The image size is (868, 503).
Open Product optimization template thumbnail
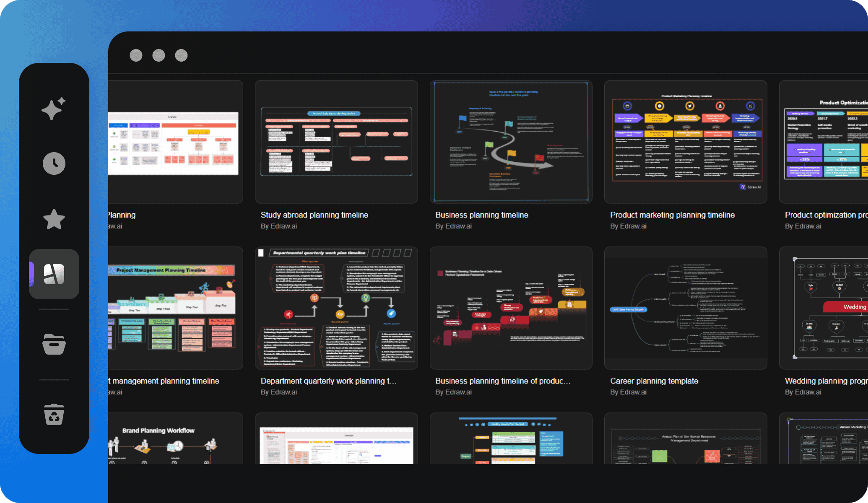824,142
